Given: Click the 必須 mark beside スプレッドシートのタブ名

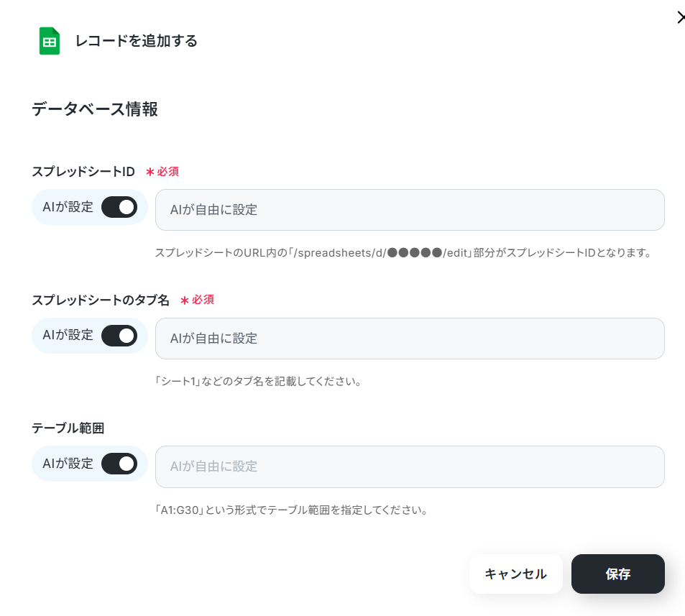Looking at the screenshot, I should 197,300.
